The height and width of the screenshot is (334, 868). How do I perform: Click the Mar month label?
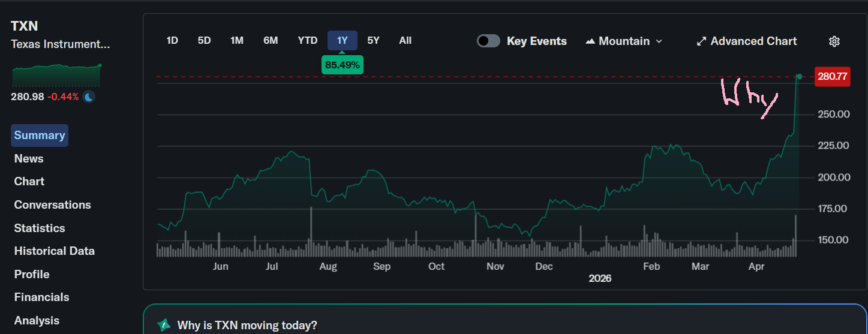(700, 267)
